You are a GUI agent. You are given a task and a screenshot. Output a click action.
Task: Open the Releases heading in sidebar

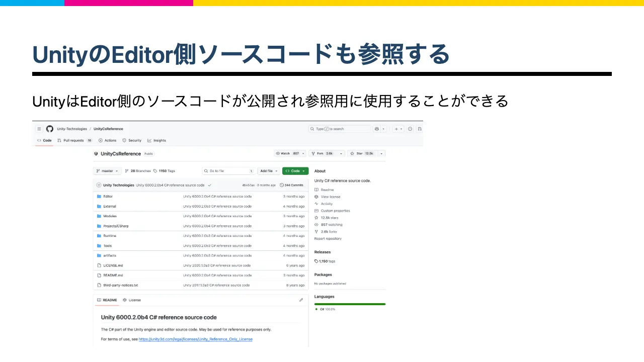point(323,252)
